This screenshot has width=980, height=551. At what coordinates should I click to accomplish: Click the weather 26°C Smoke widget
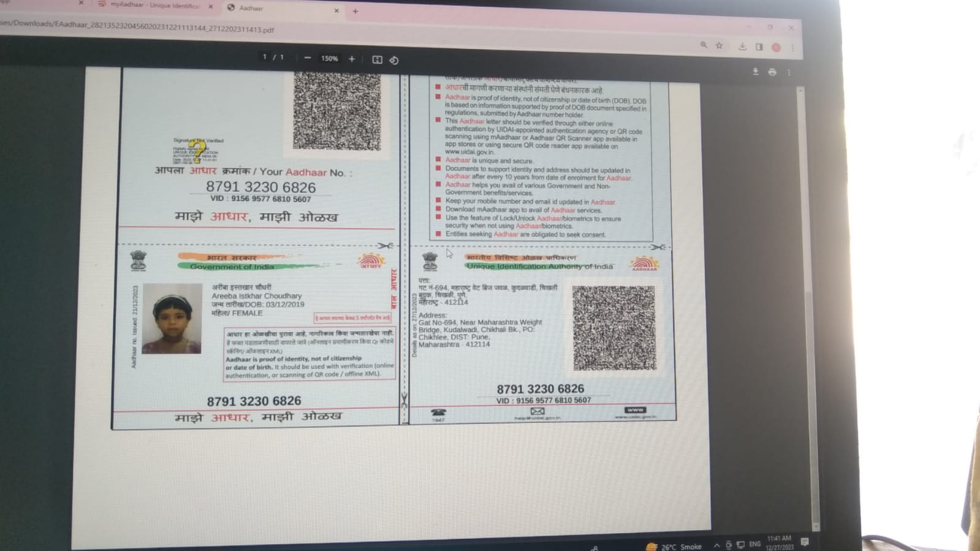[x=674, y=547]
